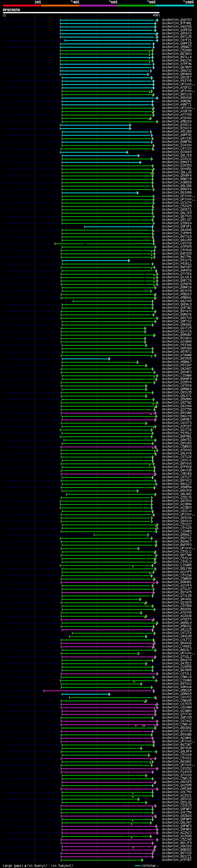Click the orange ~40% identity legend segment
Screen dimensions: 197x868
60,6
